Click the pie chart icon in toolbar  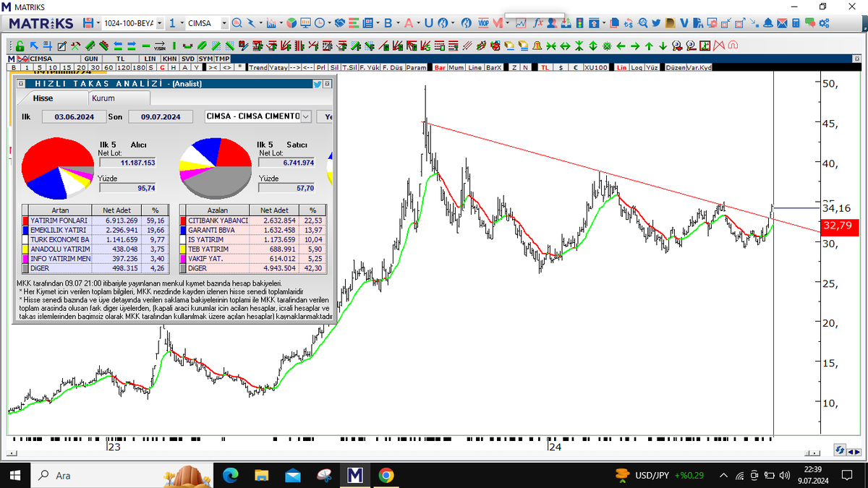[x=291, y=23]
